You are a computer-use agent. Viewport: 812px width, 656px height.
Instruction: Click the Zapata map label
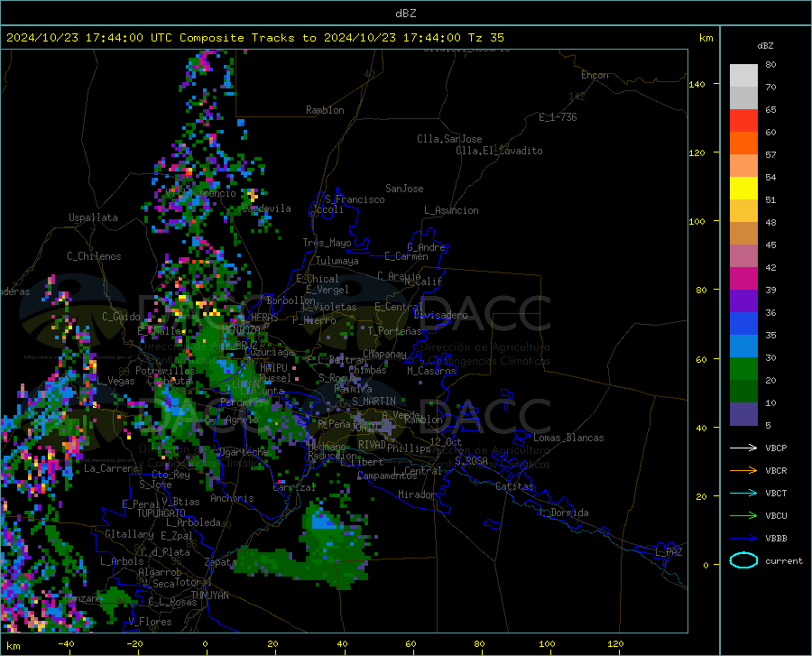pos(220,562)
